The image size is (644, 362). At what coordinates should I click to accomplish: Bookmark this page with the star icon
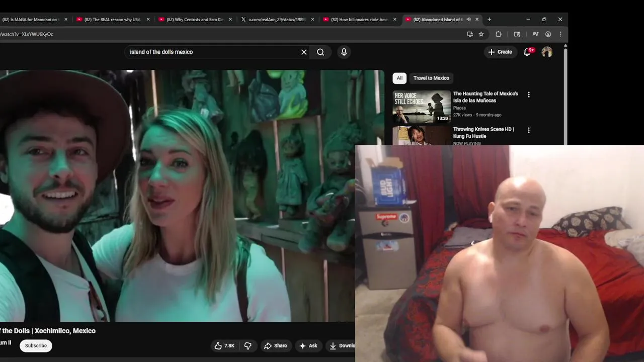481,34
